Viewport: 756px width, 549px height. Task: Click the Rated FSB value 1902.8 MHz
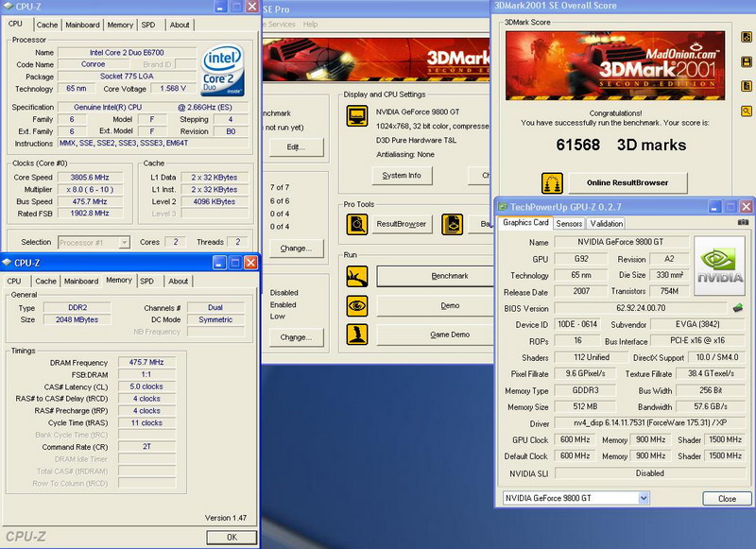pos(90,213)
